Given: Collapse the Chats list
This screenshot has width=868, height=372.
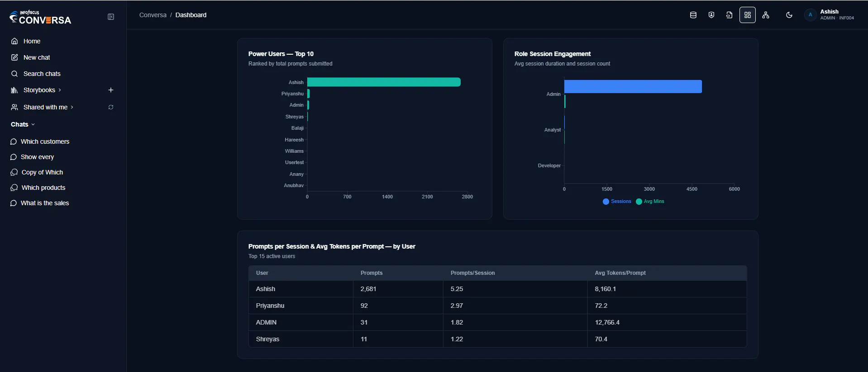Looking at the screenshot, I should (x=23, y=124).
